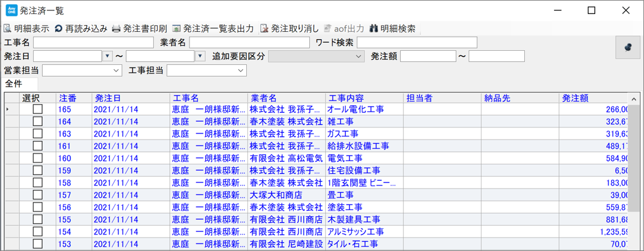Click the 発注額 maximum amount field

click(497, 56)
